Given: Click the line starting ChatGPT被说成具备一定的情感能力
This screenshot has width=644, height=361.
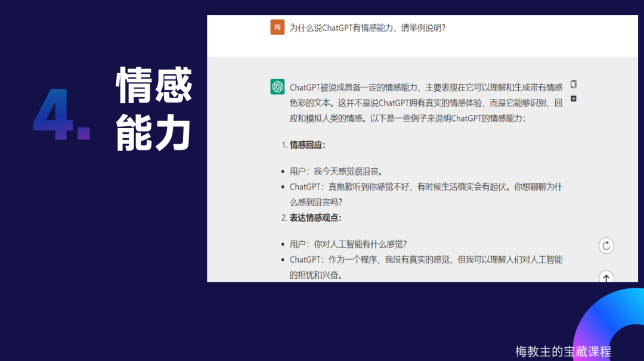Looking at the screenshot, I should [x=426, y=88].
